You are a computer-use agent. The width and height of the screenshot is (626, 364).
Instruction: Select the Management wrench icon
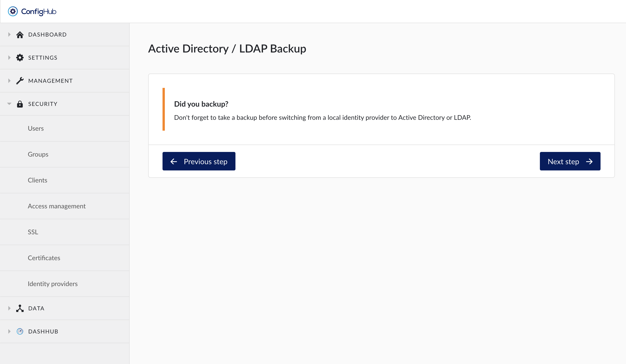[20, 81]
